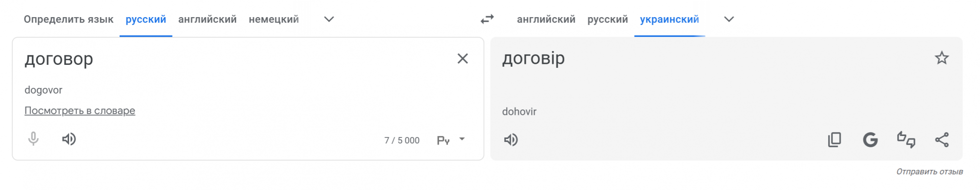Listen to source text "договор"
Viewport: 980px width, 190px height.
tap(69, 139)
